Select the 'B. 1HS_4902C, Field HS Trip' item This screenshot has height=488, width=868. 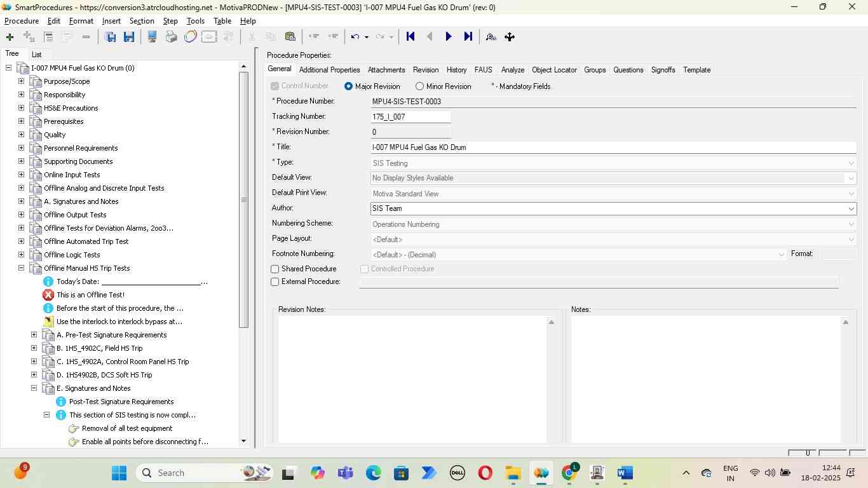tap(99, 348)
